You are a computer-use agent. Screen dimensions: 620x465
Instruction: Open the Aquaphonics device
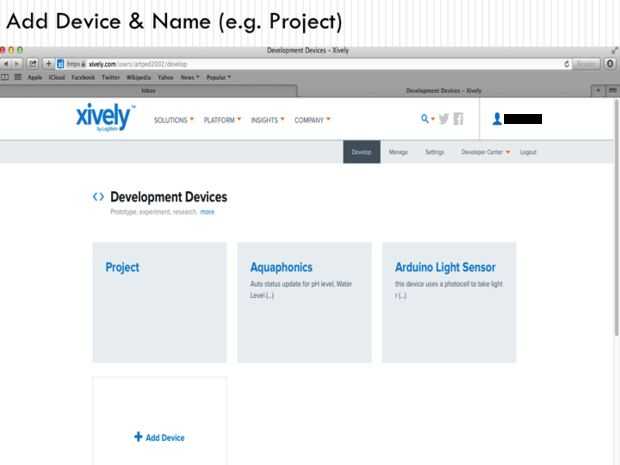(x=304, y=302)
